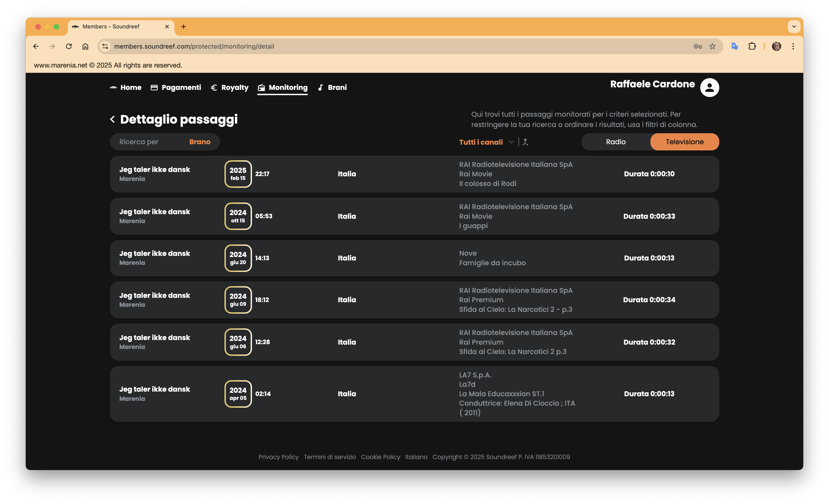Go back using Dettaglio passaggi chevron
The width and height of the screenshot is (829, 504).
pyautogui.click(x=113, y=119)
